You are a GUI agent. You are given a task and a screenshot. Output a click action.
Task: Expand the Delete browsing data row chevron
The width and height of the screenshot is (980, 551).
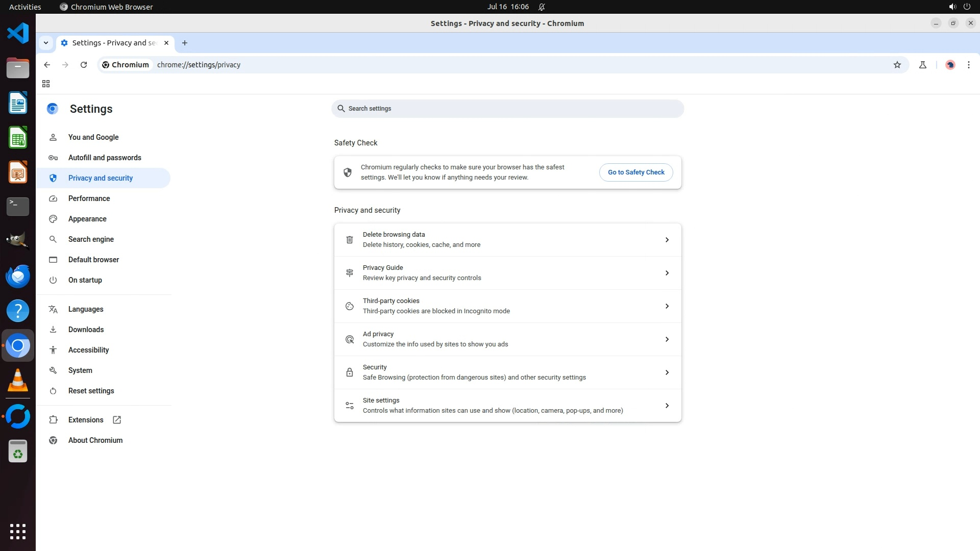coord(667,240)
